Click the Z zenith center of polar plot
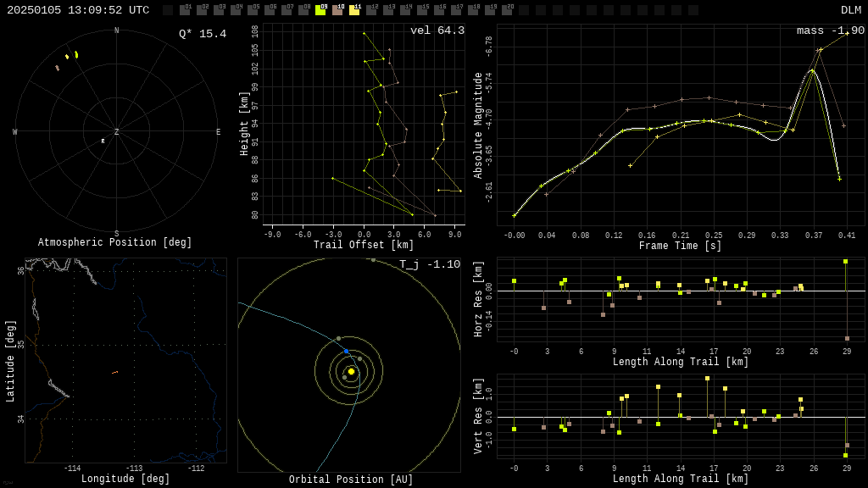This screenshot has height=488, width=868. pyautogui.click(x=116, y=131)
